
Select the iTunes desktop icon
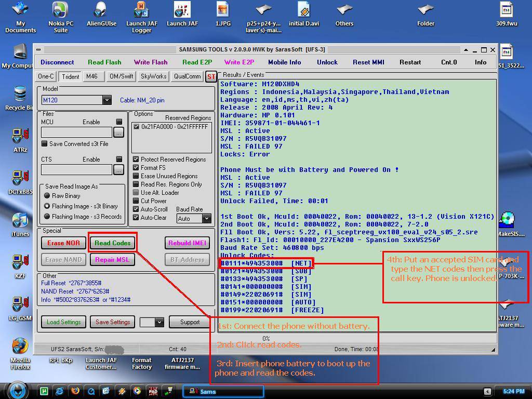pos(20,224)
